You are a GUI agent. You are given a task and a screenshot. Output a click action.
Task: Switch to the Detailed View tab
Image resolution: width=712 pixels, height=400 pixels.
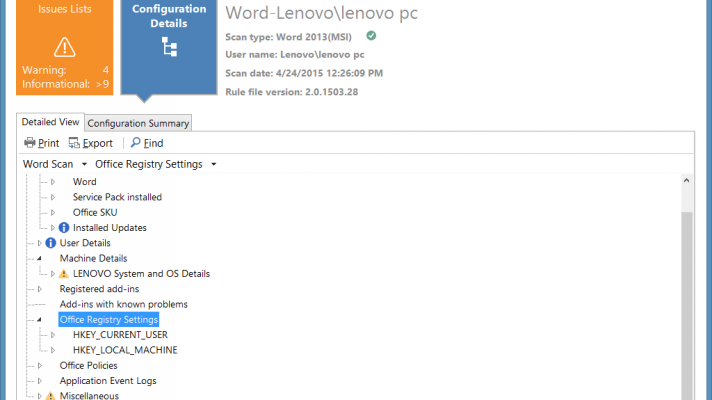[x=50, y=122]
